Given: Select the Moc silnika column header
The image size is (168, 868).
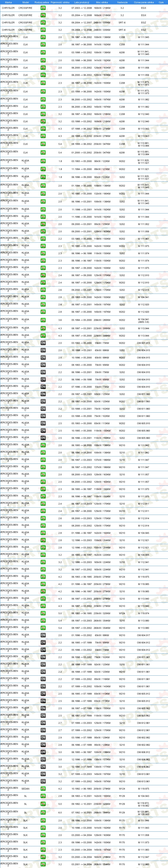Looking at the screenshot, I should tap(102, 2).
